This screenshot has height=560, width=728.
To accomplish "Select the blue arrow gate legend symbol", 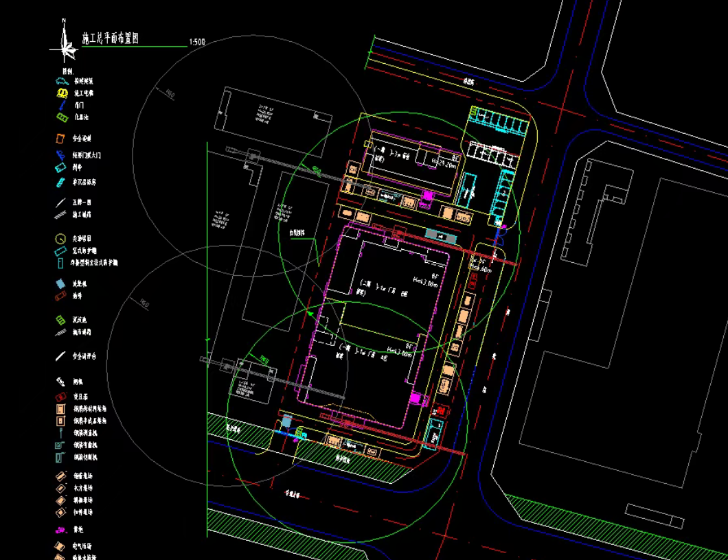I will 61,106.
